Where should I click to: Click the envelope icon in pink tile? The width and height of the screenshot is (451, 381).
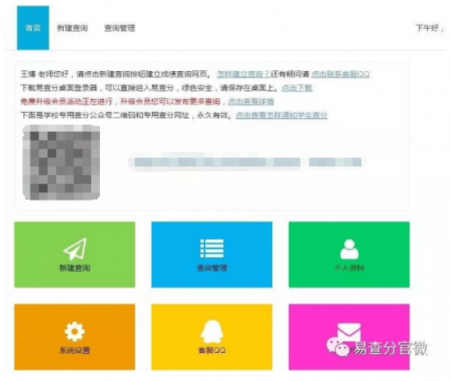coord(349,332)
